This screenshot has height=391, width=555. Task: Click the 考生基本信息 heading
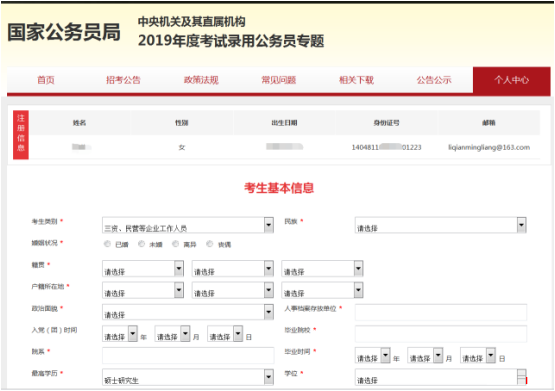click(279, 188)
